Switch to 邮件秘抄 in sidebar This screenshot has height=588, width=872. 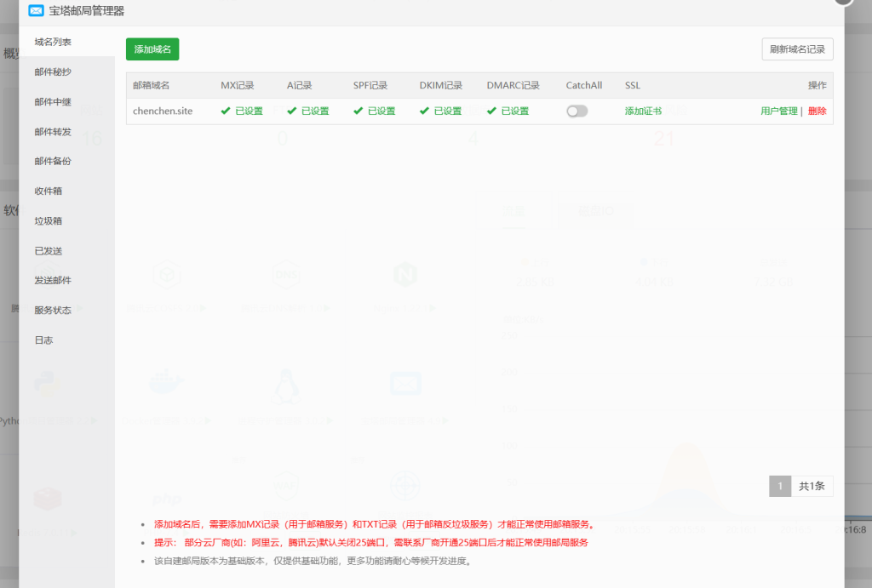click(53, 72)
